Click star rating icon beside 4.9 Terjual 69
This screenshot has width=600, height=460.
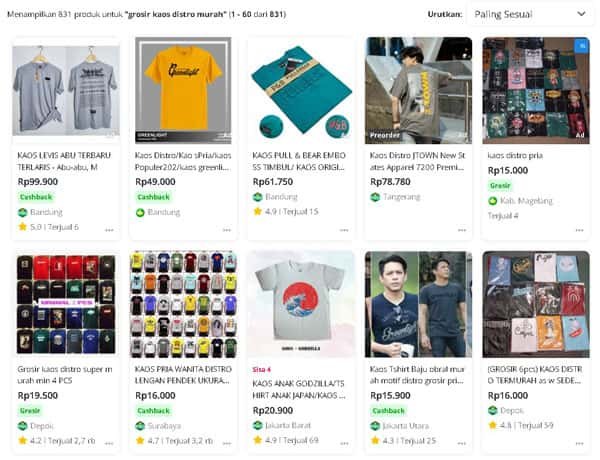[x=258, y=440]
